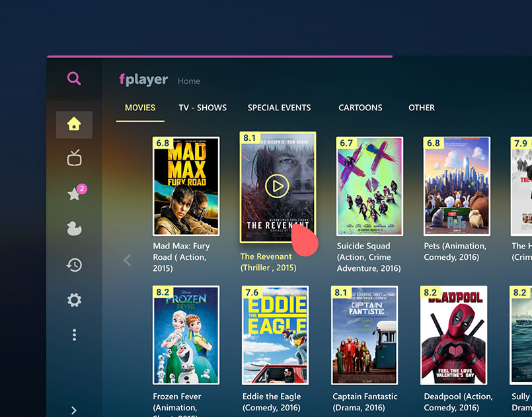Click the 7.6 rating on Eddie the Eagle
Screen dimensions: 532x417
[252, 292]
